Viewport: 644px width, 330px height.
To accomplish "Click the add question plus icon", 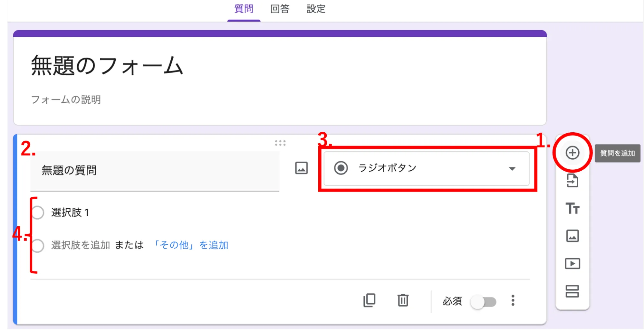I will [x=572, y=153].
